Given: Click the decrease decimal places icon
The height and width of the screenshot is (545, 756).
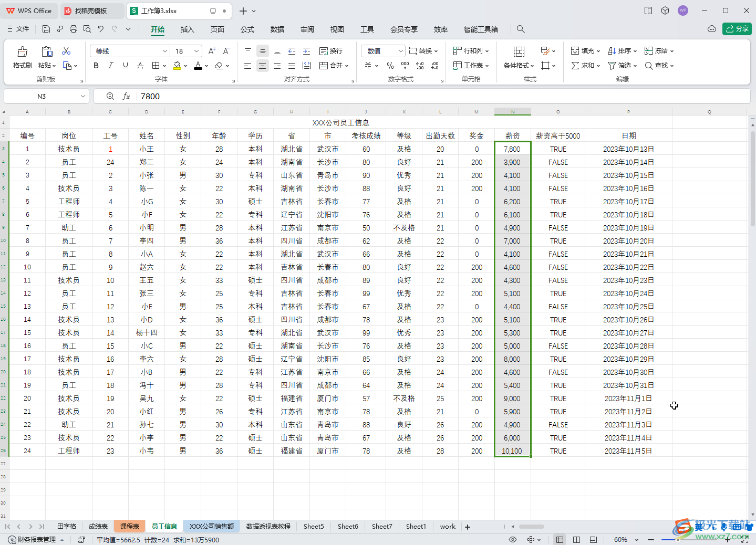Looking at the screenshot, I should (x=434, y=66).
